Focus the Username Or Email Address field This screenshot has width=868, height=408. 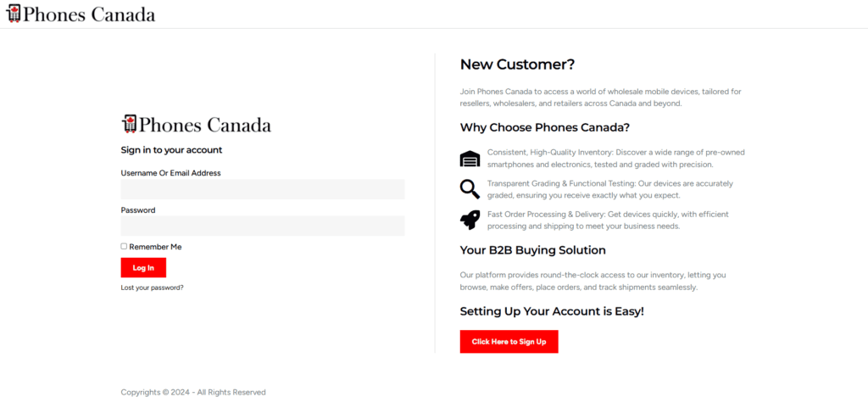[263, 189]
